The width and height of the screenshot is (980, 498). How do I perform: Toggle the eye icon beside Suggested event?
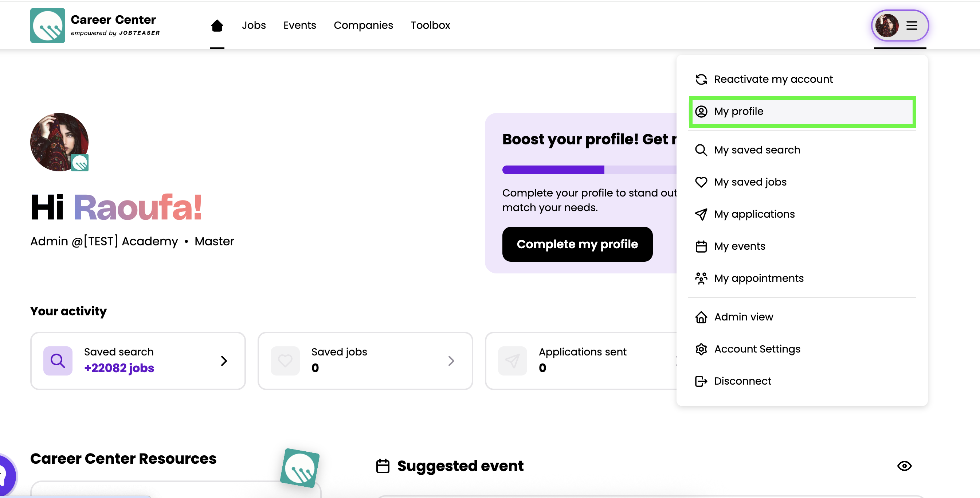point(904,466)
